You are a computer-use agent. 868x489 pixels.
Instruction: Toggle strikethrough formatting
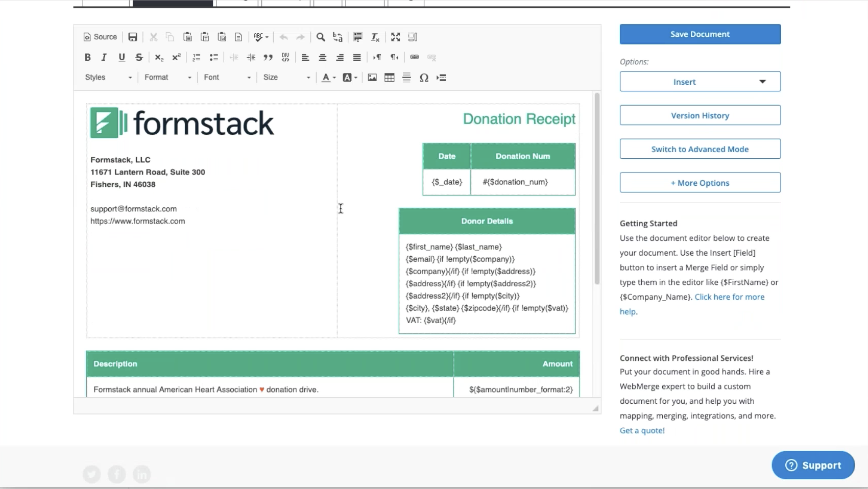(x=139, y=57)
